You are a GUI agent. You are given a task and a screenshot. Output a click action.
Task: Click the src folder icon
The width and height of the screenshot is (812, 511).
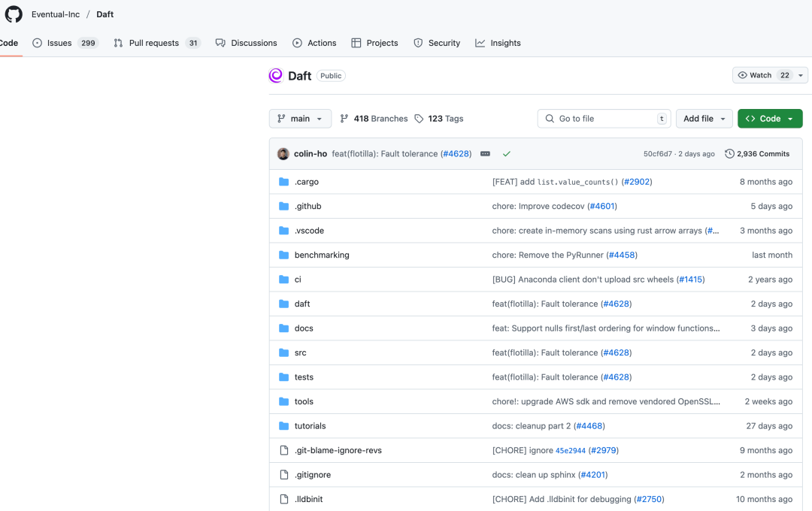pos(283,352)
